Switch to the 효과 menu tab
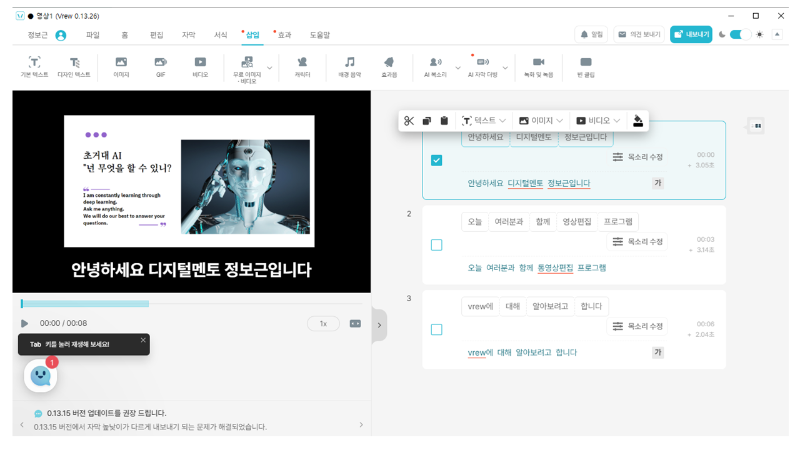Viewport: 800px width, 450px height. tap(284, 35)
